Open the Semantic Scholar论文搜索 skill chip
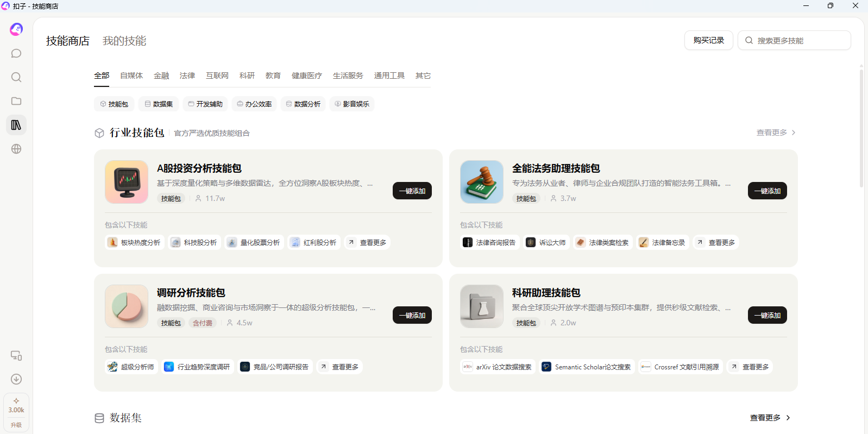Screen dimensions: 868x434 tap(587, 367)
